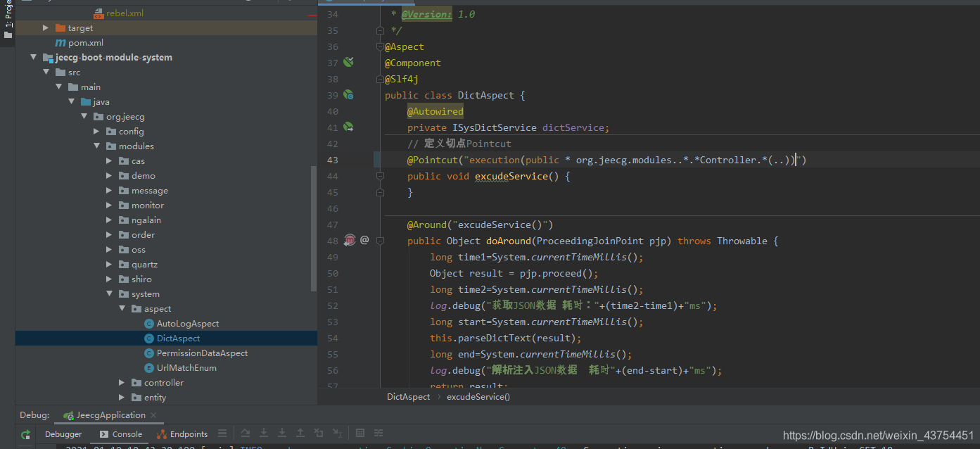Toggle code folding at line 44
Screen dimensions: 980x449
[380, 176]
